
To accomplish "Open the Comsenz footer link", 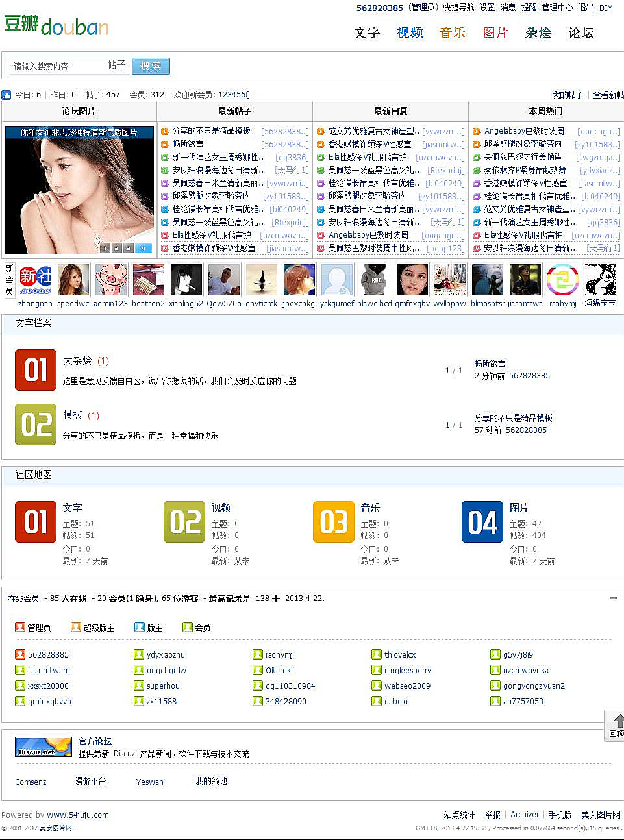I will click(31, 782).
